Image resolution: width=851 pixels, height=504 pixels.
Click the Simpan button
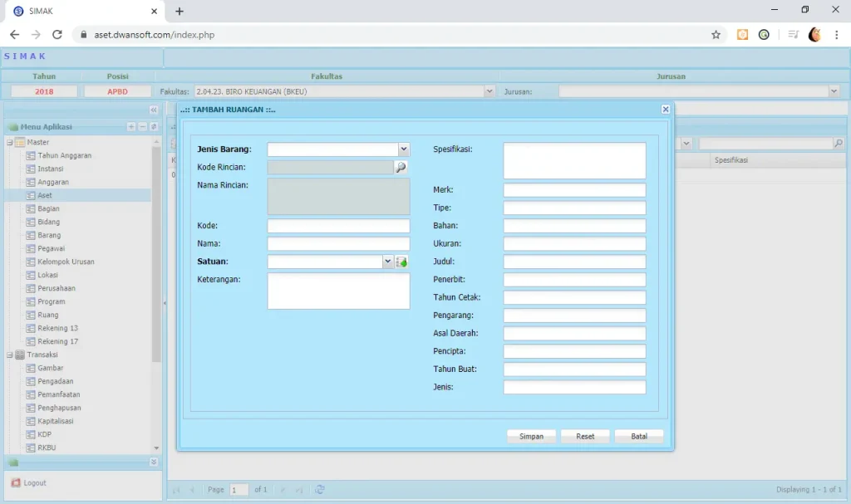tap(531, 436)
